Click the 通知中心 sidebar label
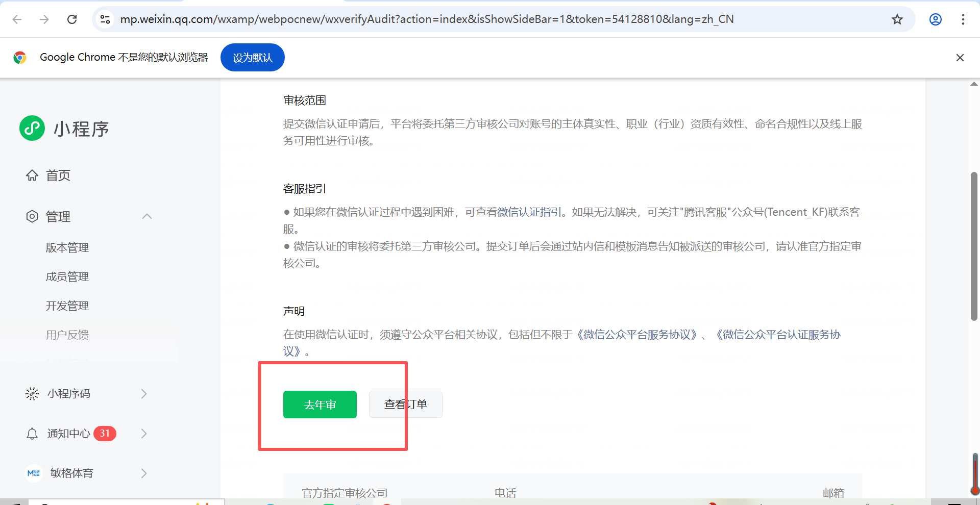980x505 pixels. pos(68,434)
